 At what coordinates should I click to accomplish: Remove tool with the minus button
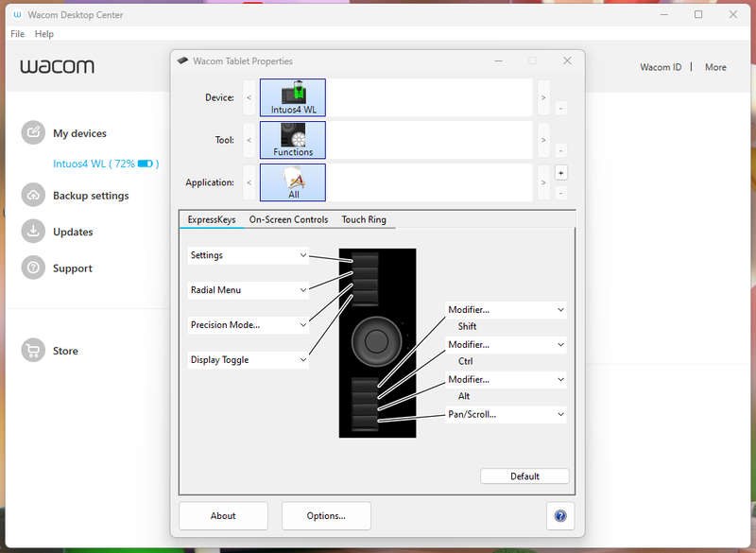click(560, 150)
